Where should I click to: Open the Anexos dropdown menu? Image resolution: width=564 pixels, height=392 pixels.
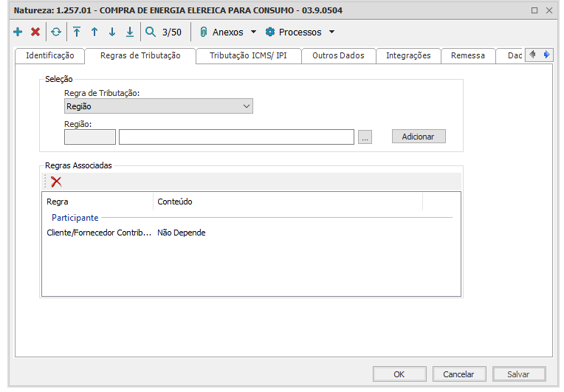click(228, 32)
